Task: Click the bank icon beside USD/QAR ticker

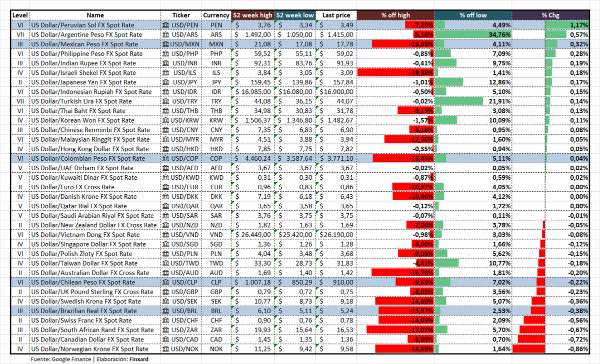Action: click(166, 205)
